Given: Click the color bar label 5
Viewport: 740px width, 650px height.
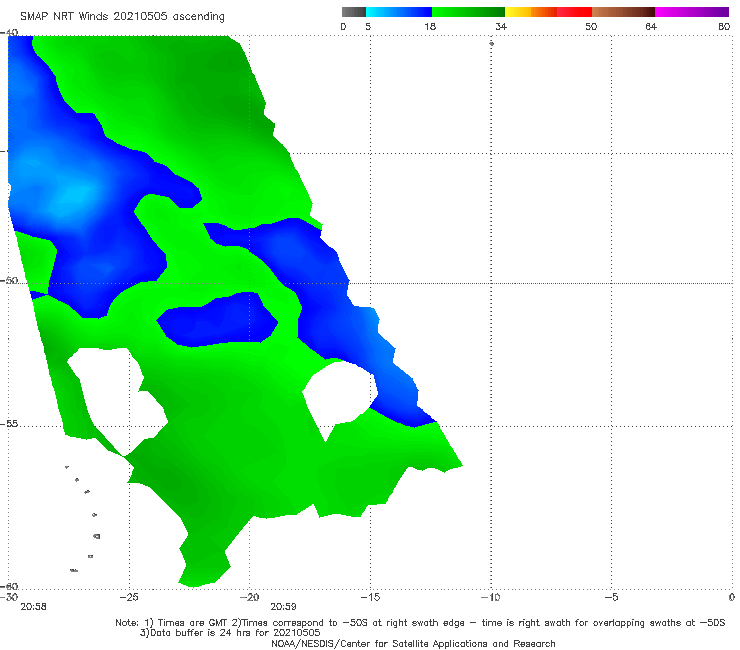Looking at the screenshot, I should pos(368,26).
